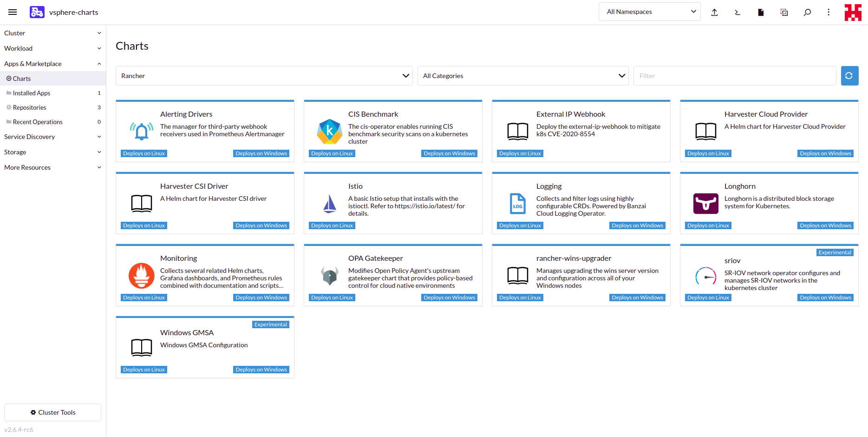The image size is (868, 437).
Task: Click the user avatar in top right
Action: click(853, 13)
